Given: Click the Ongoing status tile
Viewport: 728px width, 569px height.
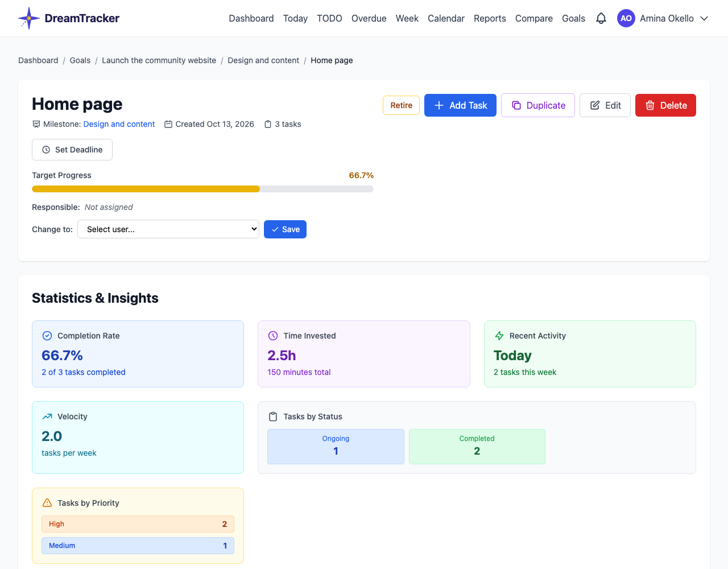Looking at the screenshot, I should point(336,447).
